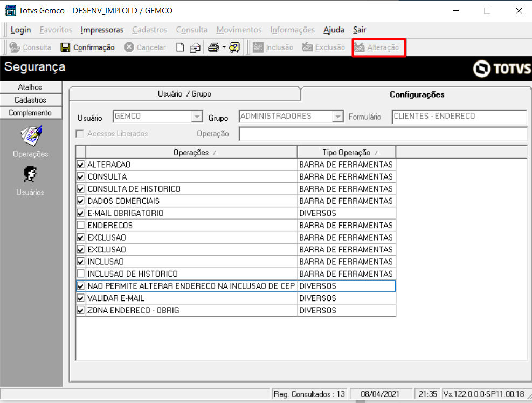Click the Complemento sidebar button
532x403 pixels.
click(31, 113)
